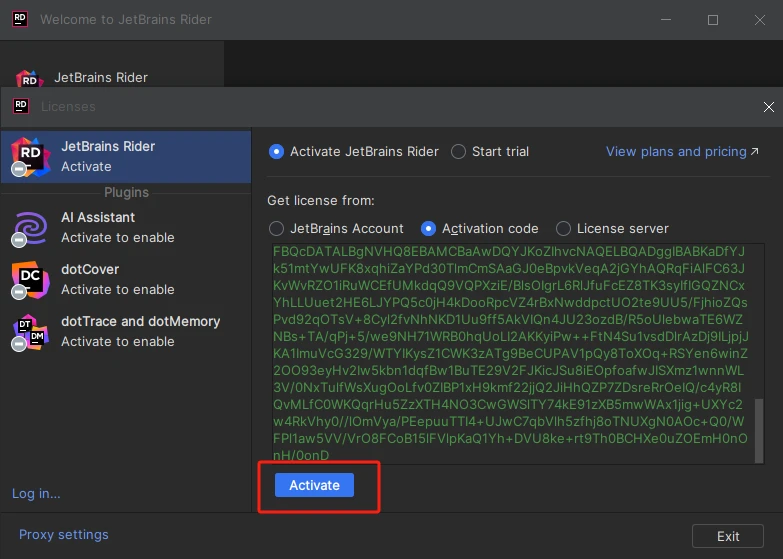Click the dotTrace and dotMemory icon
This screenshot has height=559, width=783.
pyautogui.click(x=29, y=331)
